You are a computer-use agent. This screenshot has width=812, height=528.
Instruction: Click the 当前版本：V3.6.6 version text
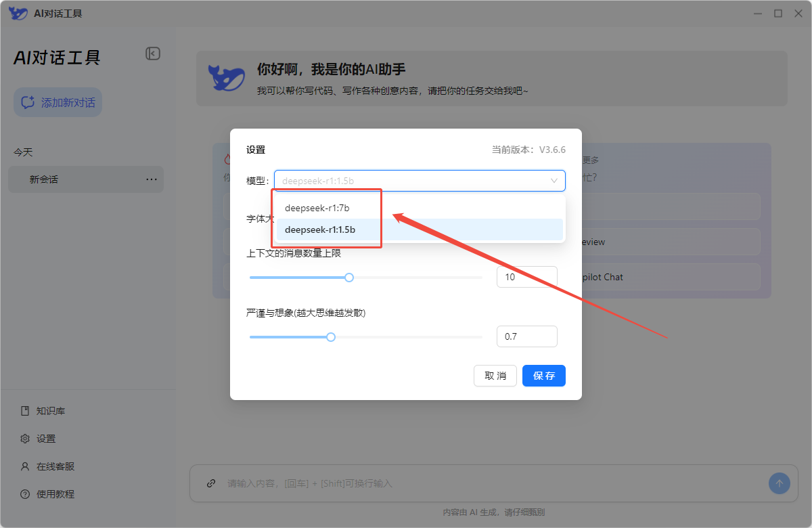pyautogui.click(x=528, y=150)
